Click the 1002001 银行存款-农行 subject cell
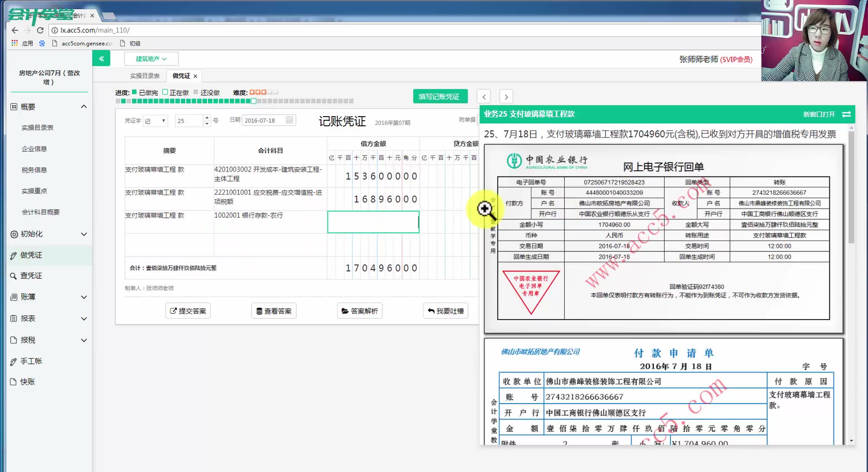Screen dimensions: 868x472 click(x=271, y=222)
